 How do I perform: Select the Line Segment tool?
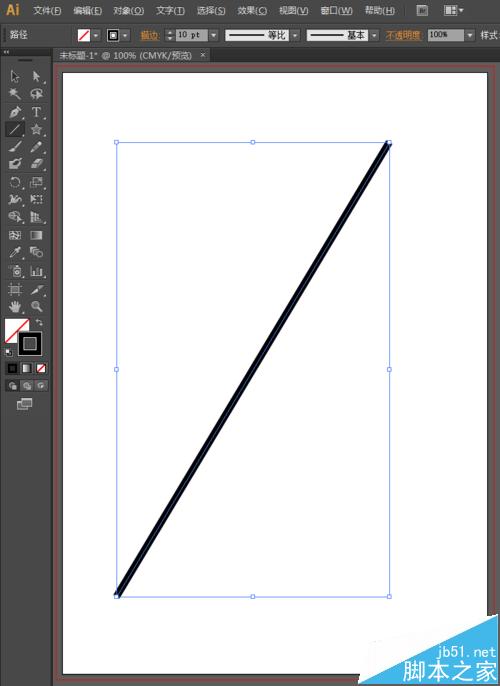(15, 129)
